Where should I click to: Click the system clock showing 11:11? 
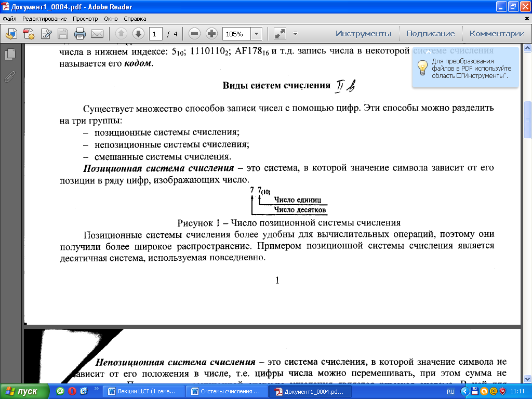517,392
